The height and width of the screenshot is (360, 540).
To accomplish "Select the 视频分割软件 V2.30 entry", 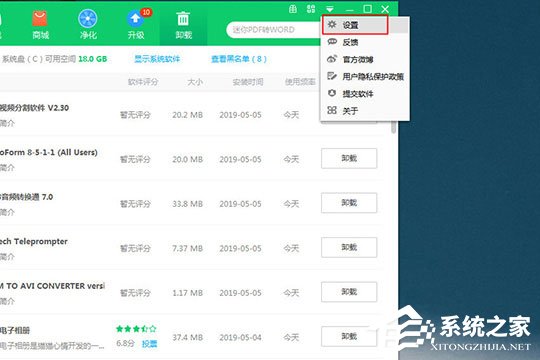I will click(x=34, y=108).
